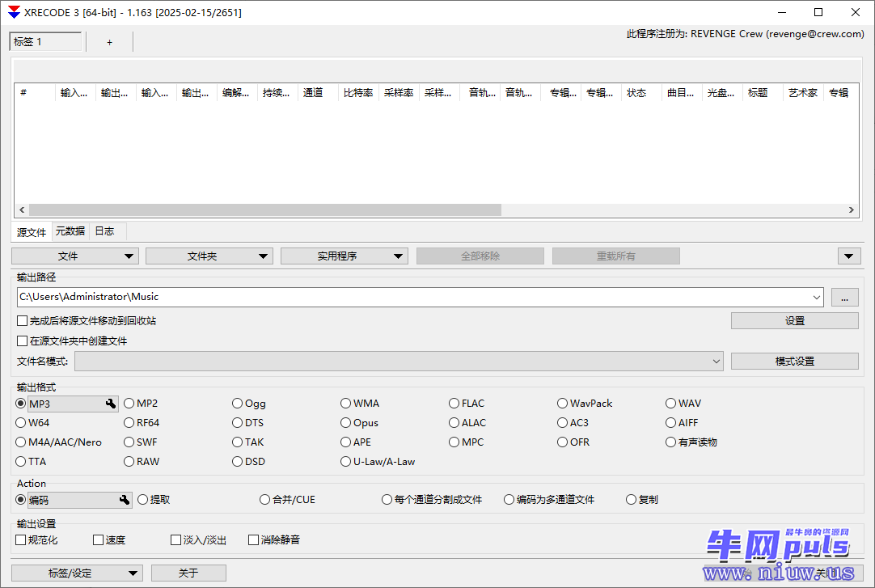Open the small arrow menu right of 重载所有
875x588 pixels.
848,256
